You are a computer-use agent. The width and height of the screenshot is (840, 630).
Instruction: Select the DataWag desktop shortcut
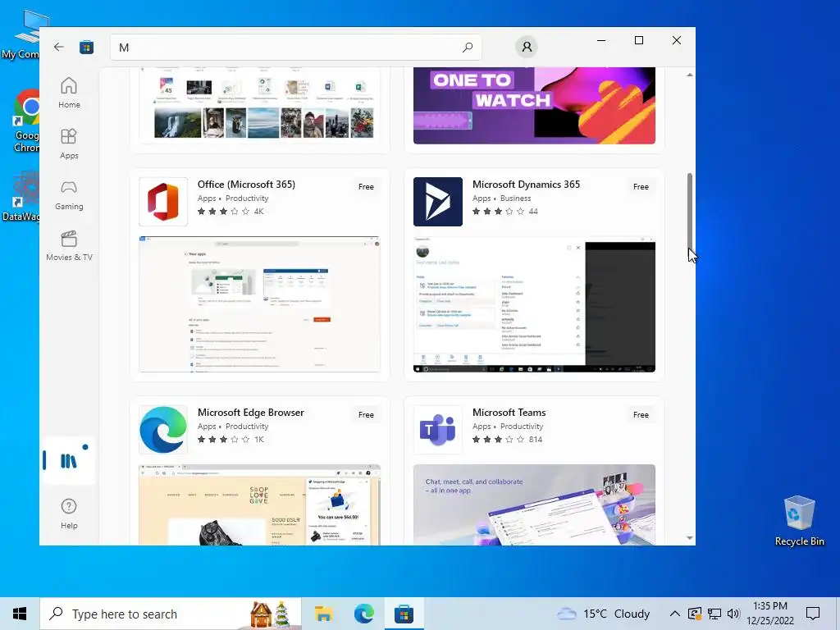point(21,196)
